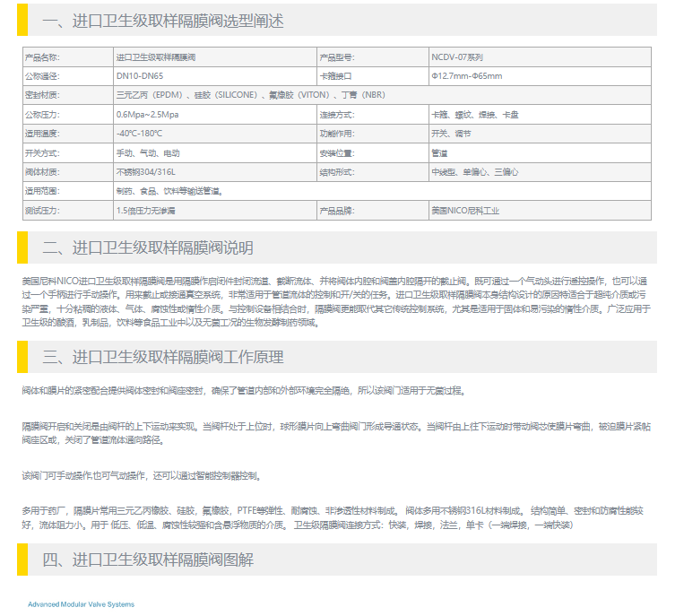
Task: Click the -40℃-180℃ temperature cell
Action: click(x=139, y=134)
